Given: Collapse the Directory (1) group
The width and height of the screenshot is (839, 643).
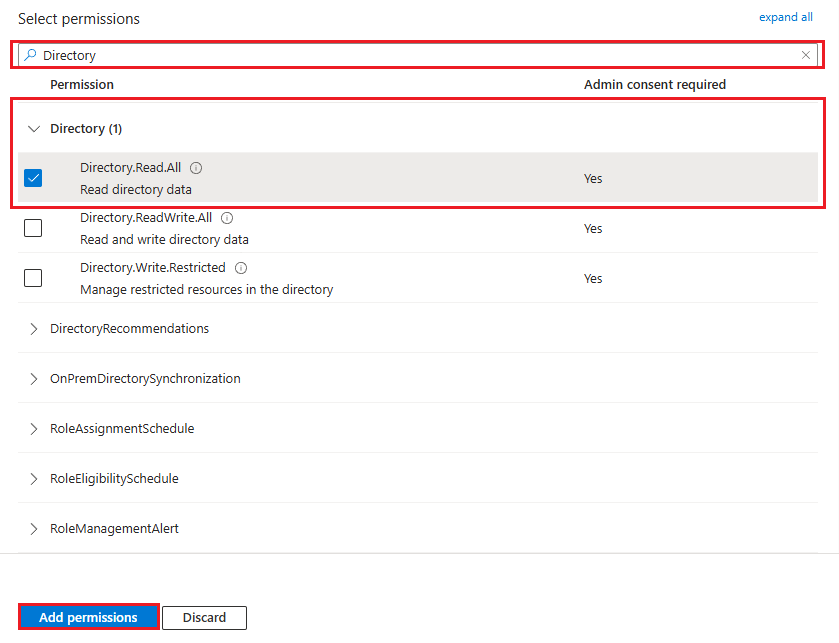Looking at the screenshot, I should 34,129.
